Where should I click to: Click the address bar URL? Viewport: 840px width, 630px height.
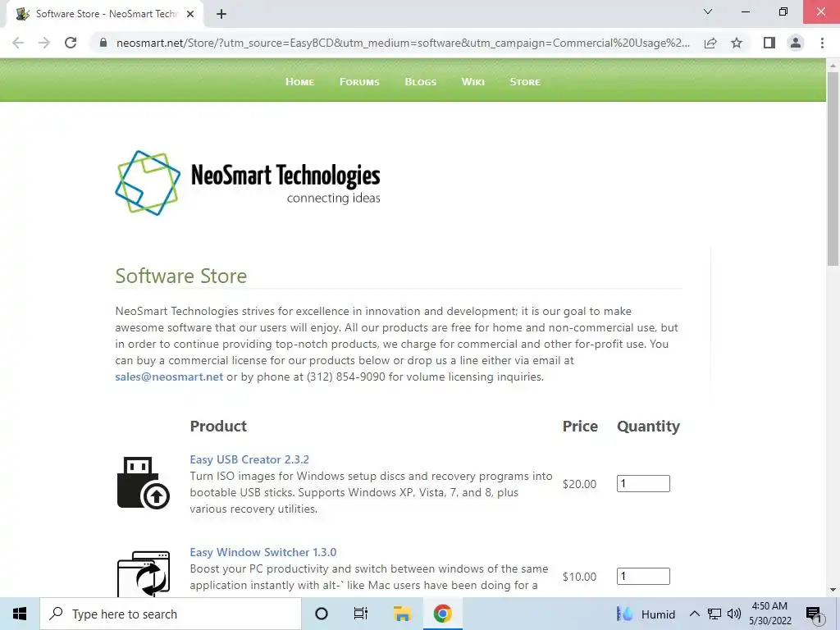(x=403, y=43)
